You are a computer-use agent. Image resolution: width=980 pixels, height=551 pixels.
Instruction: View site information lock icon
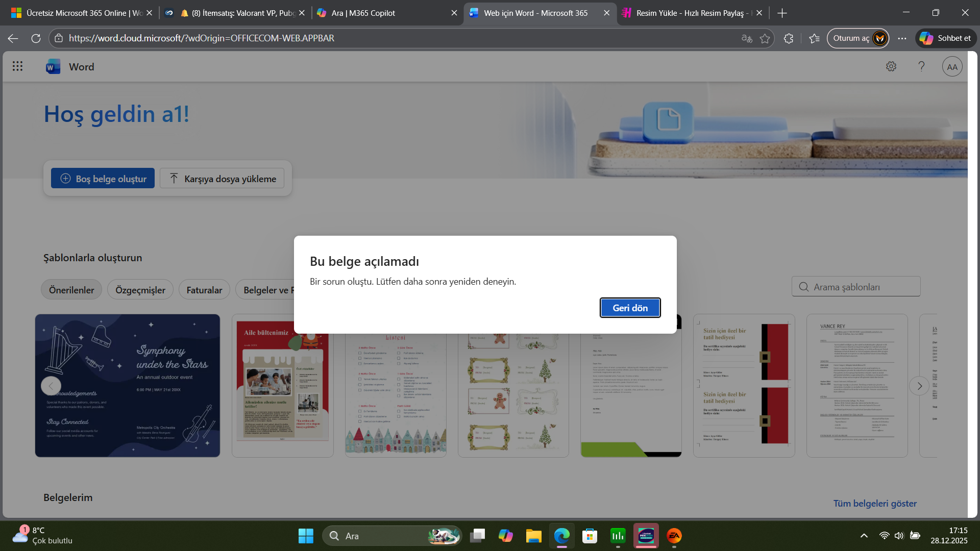(x=59, y=38)
